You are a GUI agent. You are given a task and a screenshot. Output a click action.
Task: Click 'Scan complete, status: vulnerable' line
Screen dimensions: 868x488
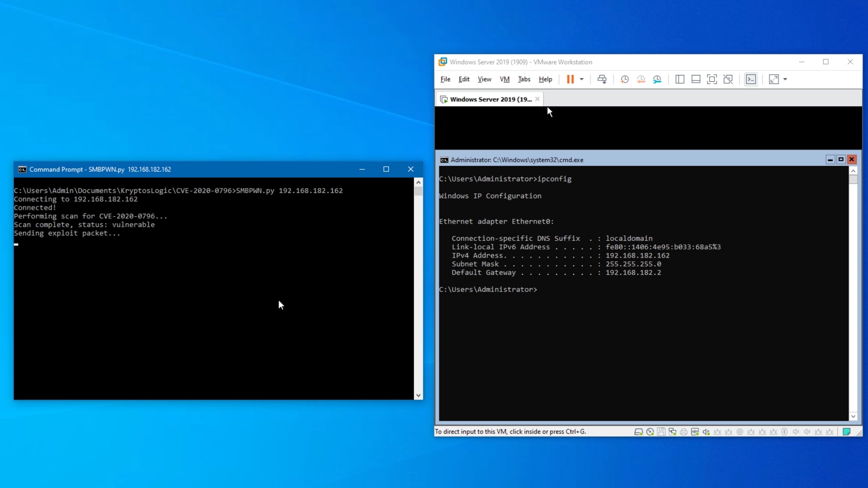pos(84,225)
